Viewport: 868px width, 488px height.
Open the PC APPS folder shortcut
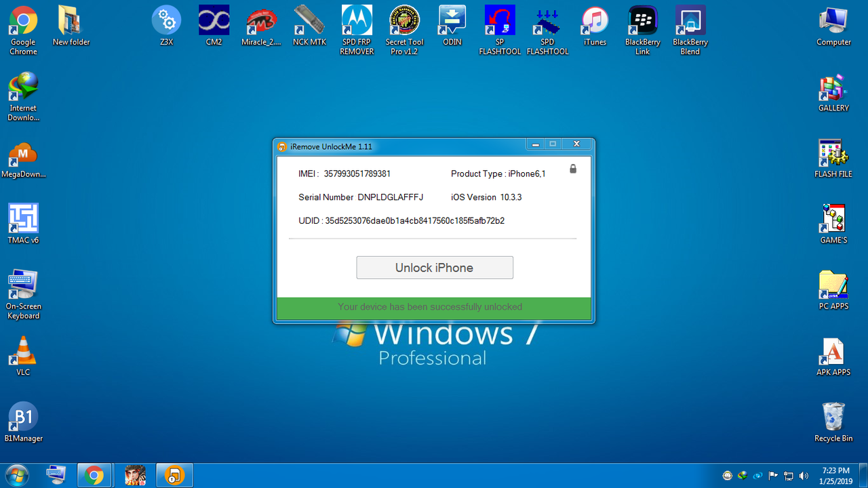pyautogui.click(x=833, y=290)
